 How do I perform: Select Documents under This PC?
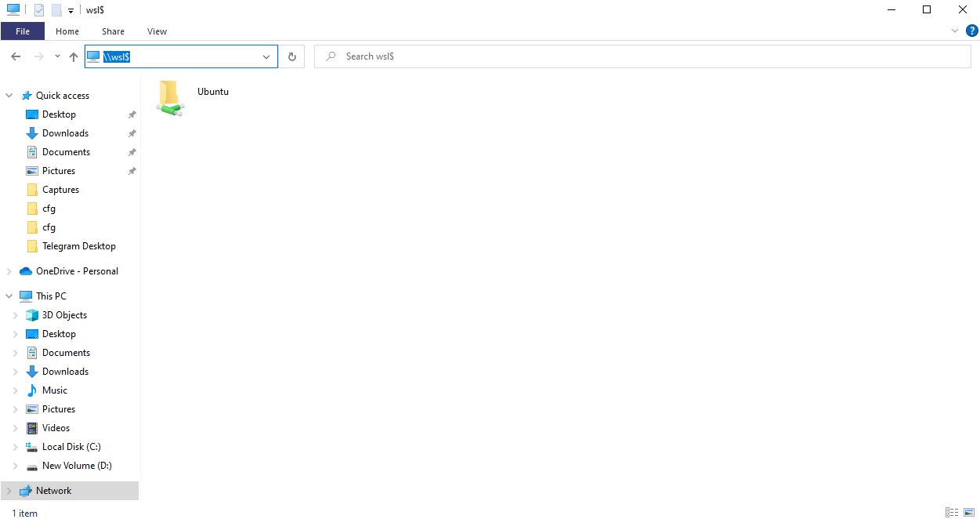click(66, 353)
